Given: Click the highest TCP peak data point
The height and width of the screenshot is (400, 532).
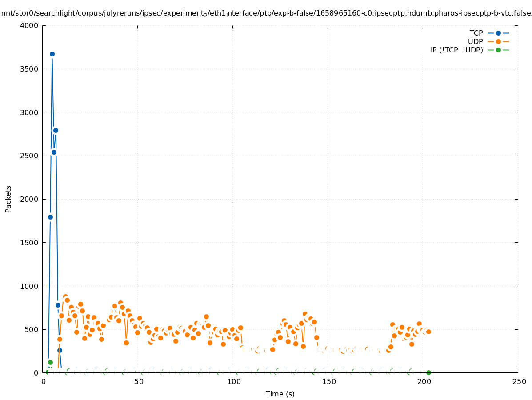Looking at the screenshot, I should point(52,54).
